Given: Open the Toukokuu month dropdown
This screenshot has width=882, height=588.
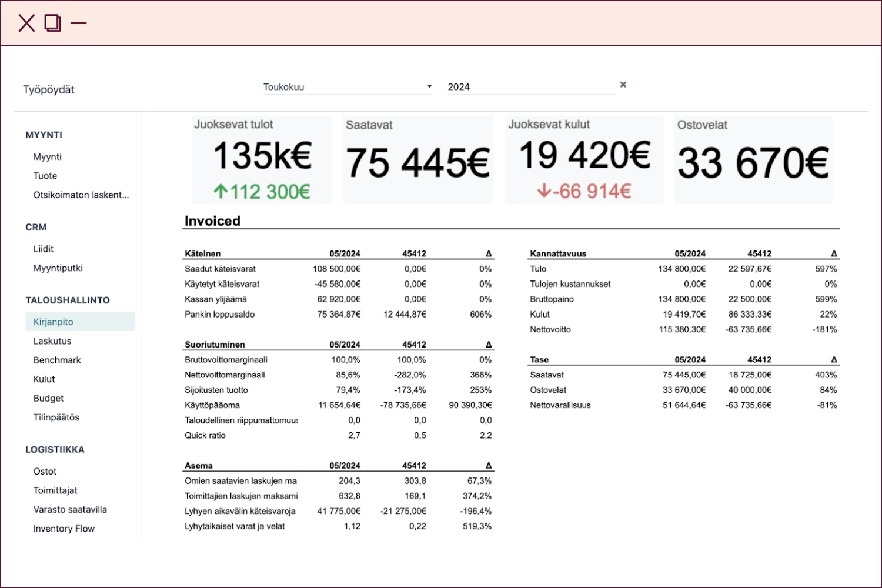Looking at the screenshot, I should point(347,87).
